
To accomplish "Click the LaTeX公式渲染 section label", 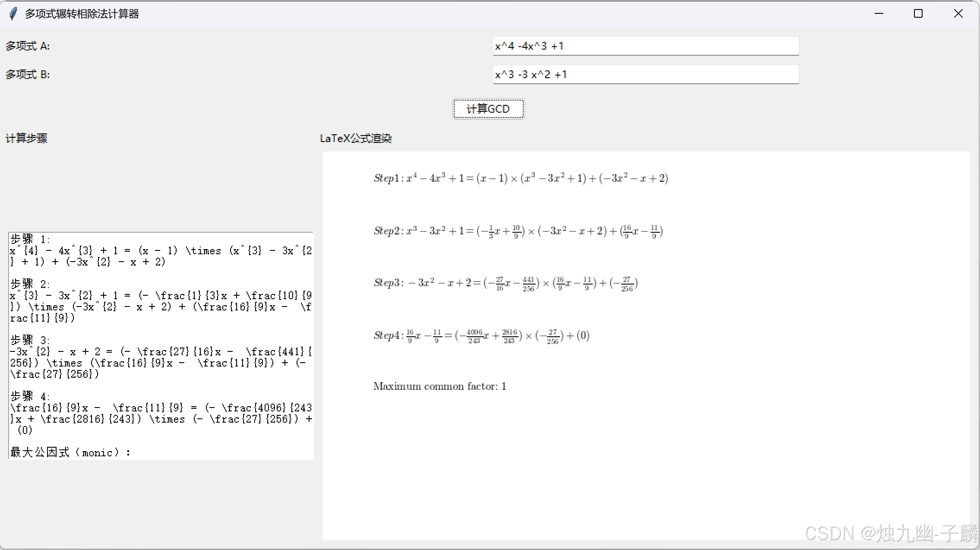I will coord(356,139).
